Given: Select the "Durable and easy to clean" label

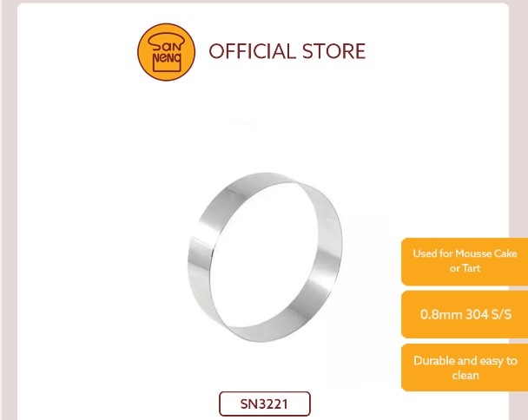Looking at the screenshot, I should tap(465, 368).
